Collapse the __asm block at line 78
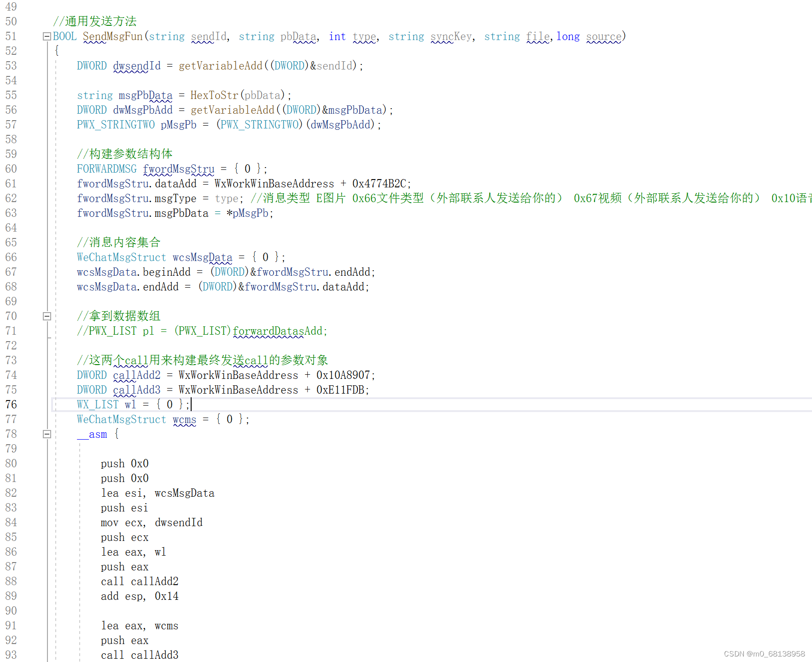812x662 pixels. (47, 434)
